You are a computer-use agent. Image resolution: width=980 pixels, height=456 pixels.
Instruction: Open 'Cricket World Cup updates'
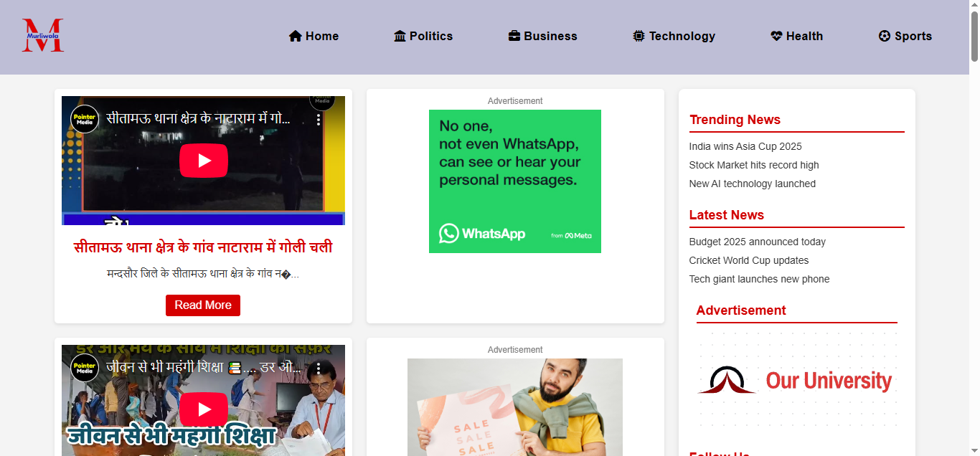[x=749, y=260]
